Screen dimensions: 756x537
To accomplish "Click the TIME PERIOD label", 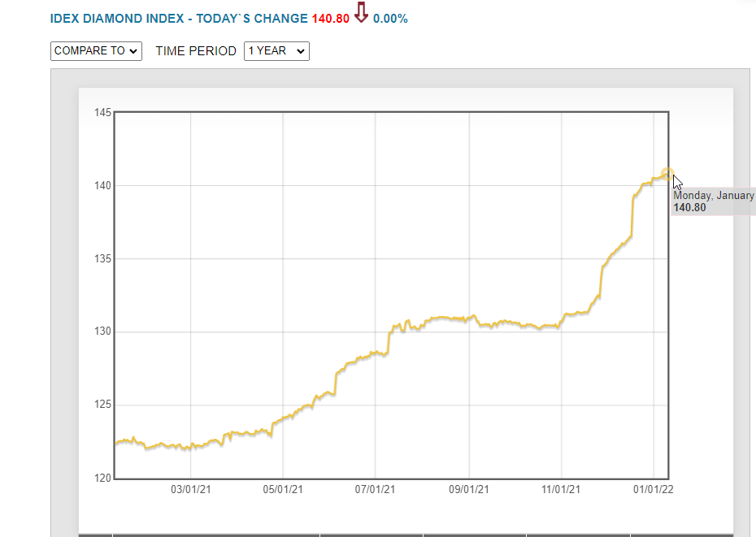I will (196, 51).
